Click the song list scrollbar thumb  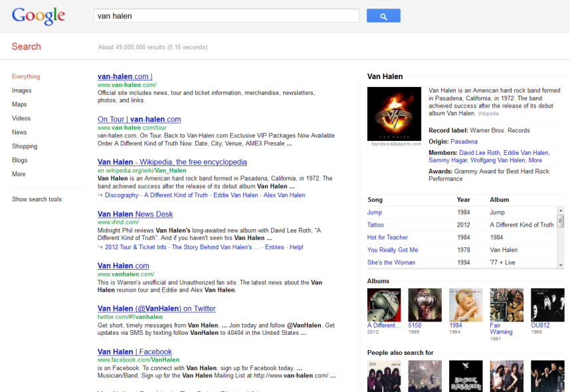[x=561, y=221]
